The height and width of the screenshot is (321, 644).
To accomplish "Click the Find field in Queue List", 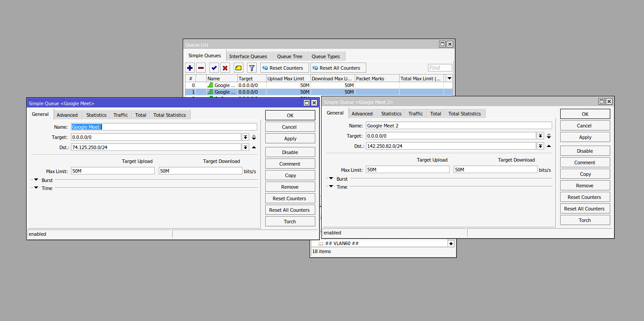I will click(440, 68).
